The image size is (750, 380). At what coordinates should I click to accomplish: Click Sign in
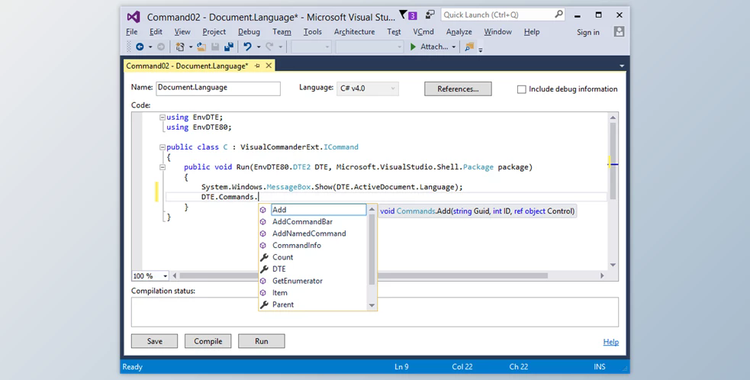pyautogui.click(x=588, y=32)
